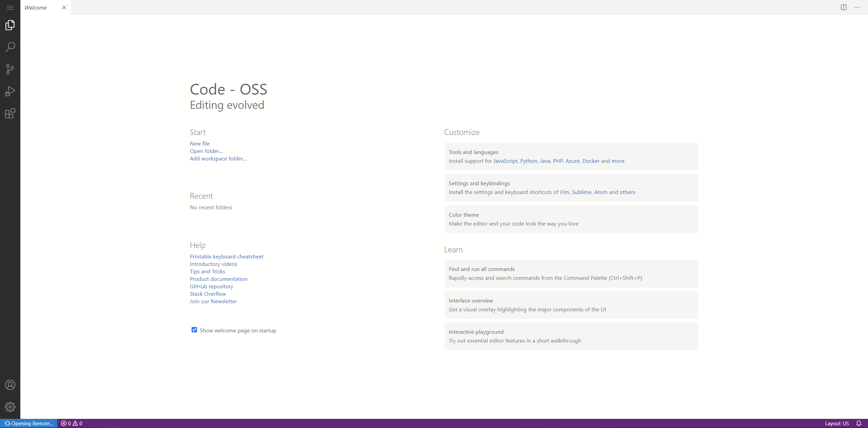This screenshot has height=428, width=868.
Task: Click the No recent folders text
Action: pos(211,207)
